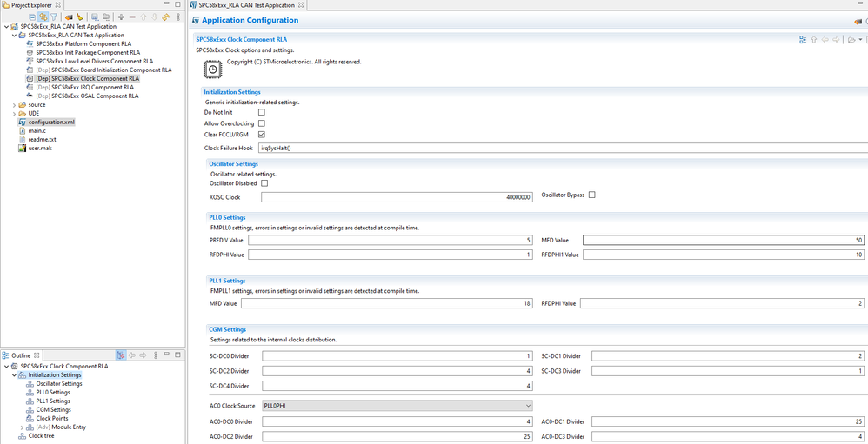Open the filter icon in Project Explorer
Viewport: 868px width, 444px height.
[54, 17]
